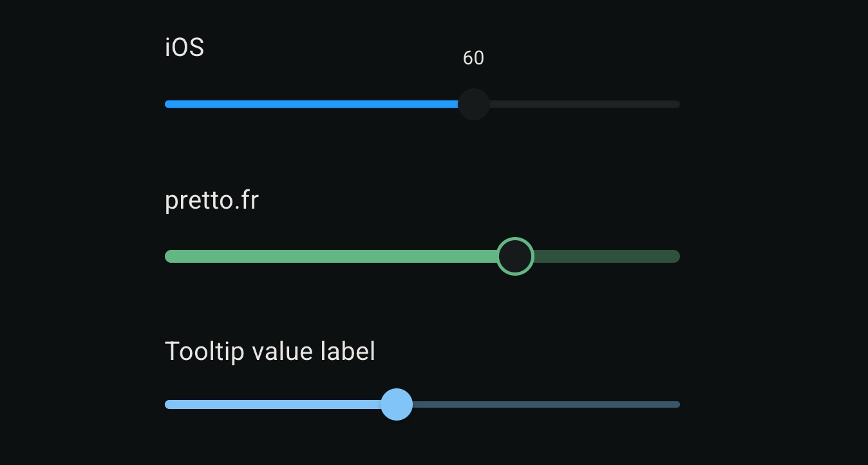Screen dimensions: 868x465
Task: Click the dark green unfilled pretto.fr track
Action: coord(605,256)
